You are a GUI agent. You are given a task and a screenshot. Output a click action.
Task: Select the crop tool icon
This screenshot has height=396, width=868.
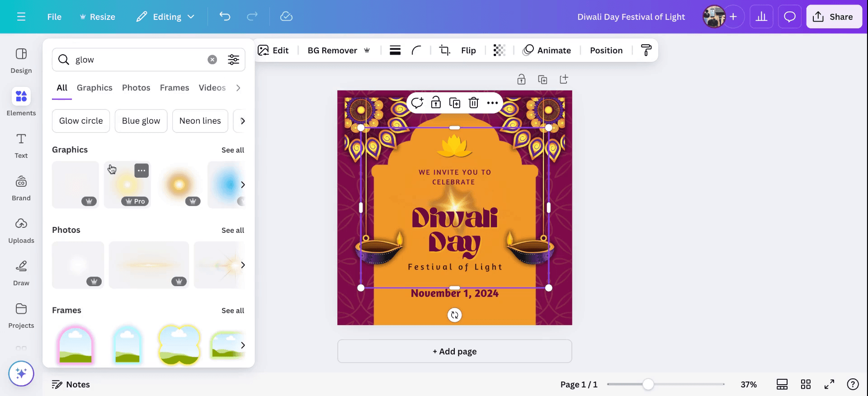pyautogui.click(x=444, y=50)
